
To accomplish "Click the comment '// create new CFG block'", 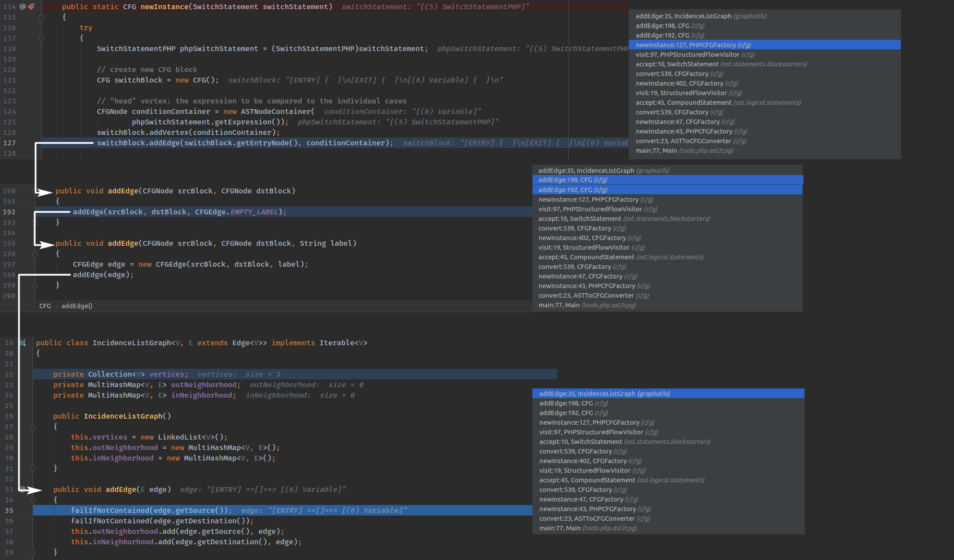I will pos(147,70).
